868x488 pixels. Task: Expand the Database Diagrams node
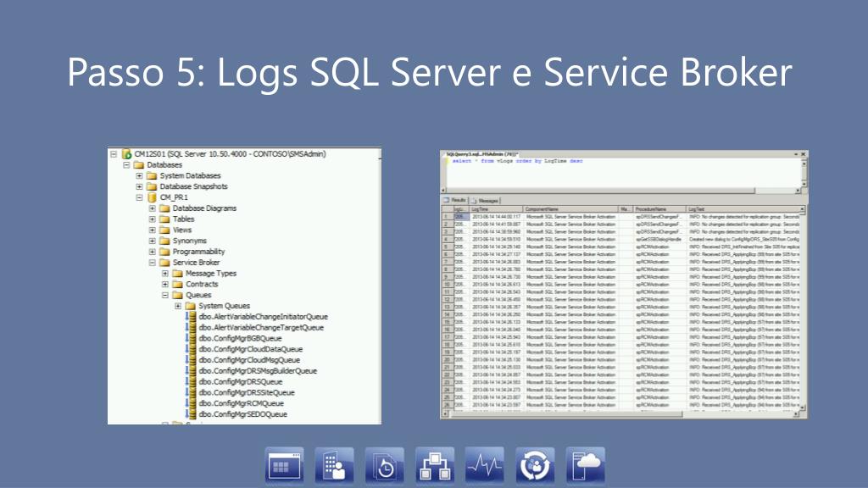[153, 208]
